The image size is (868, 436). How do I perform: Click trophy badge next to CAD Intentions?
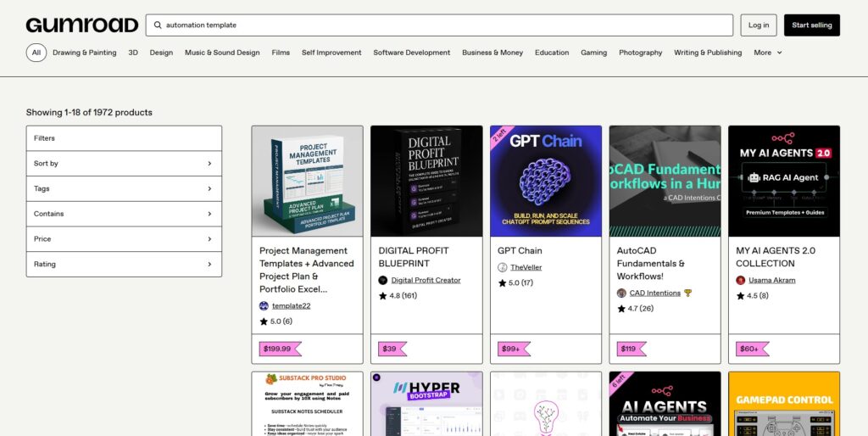coord(688,293)
